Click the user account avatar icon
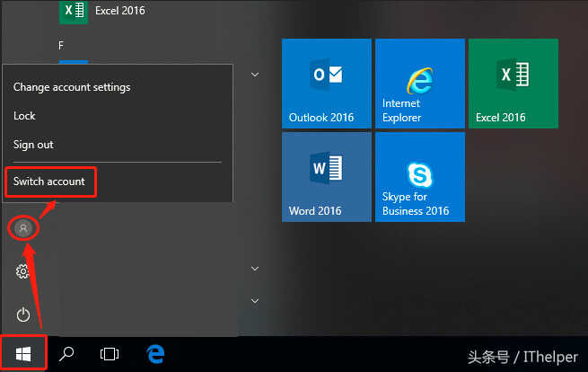The width and height of the screenshot is (588, 372). [23, 228]
